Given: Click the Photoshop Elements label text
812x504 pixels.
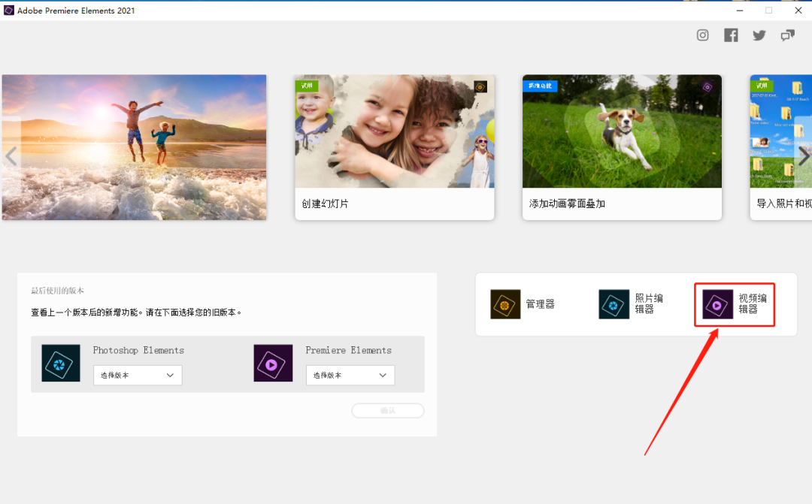Looking at the screenshot, I should (x=138, y=350).
